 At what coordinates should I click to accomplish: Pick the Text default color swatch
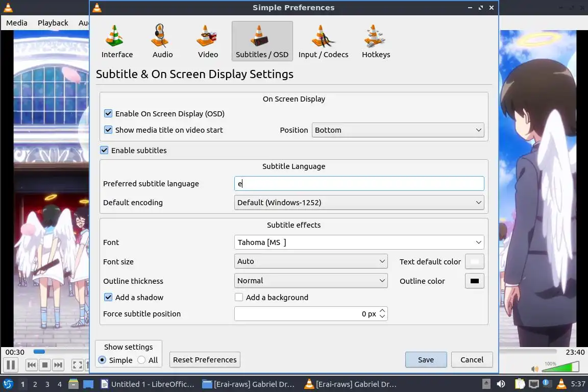click(x=474, y=261)
